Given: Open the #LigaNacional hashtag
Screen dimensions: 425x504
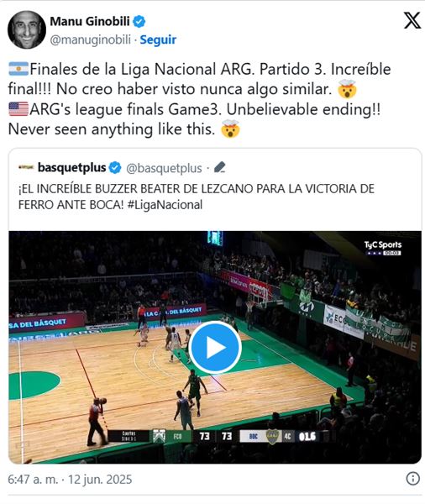Looking at the screenshot, I should point(165,205).
